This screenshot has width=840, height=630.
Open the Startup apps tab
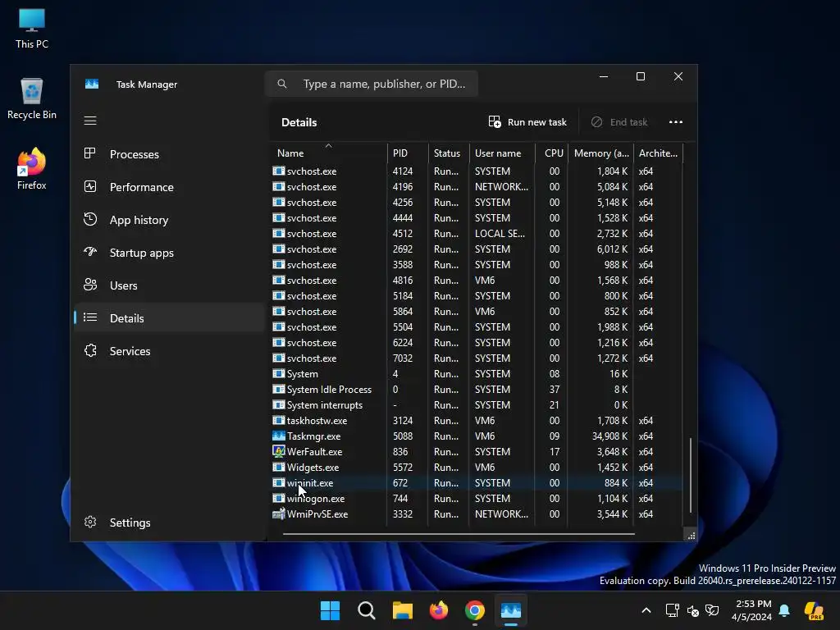pyautogui.click(x=169, y=253)
